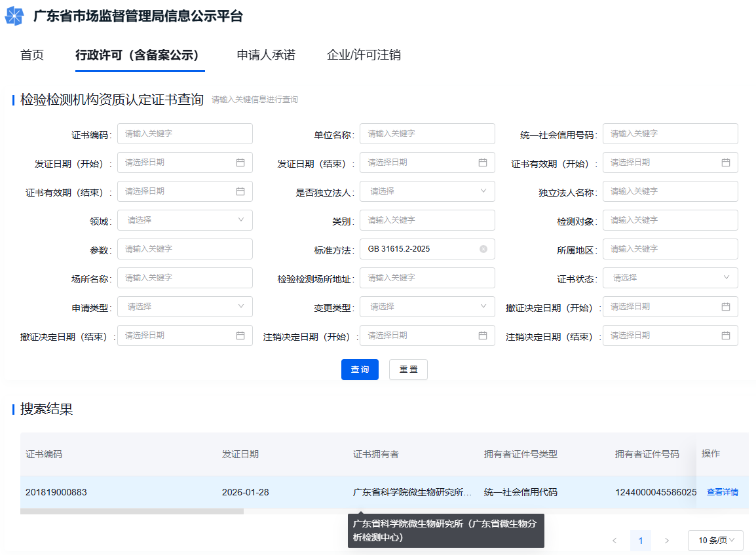Screen dimensions: 756x555
Task: Click the 单位名称 input field
Action: (427, 133)
